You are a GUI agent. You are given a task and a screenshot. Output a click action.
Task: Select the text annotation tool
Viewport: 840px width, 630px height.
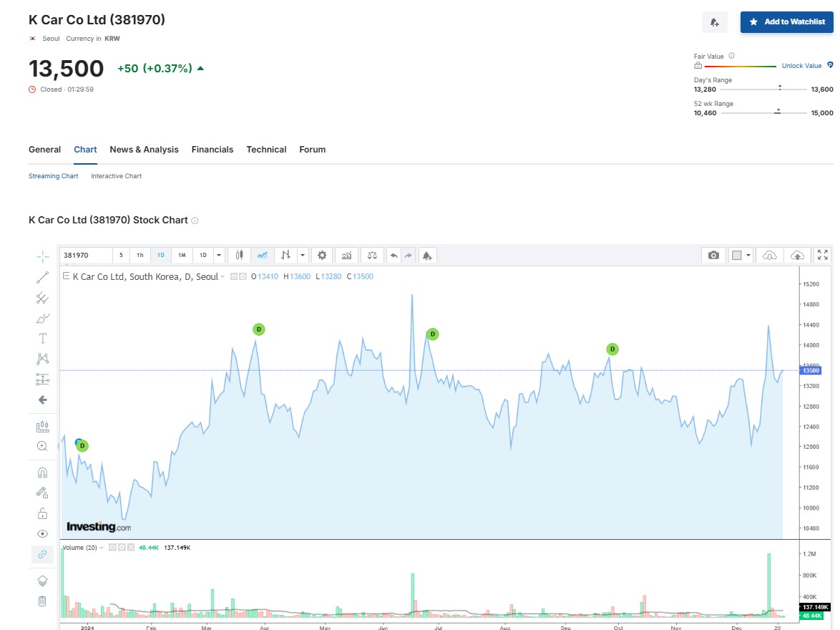pos(42,339)
